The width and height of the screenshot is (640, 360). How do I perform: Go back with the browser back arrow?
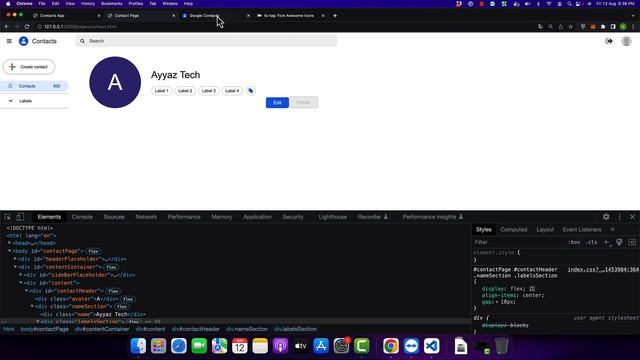pyautogui.click(x=7, y=27)
